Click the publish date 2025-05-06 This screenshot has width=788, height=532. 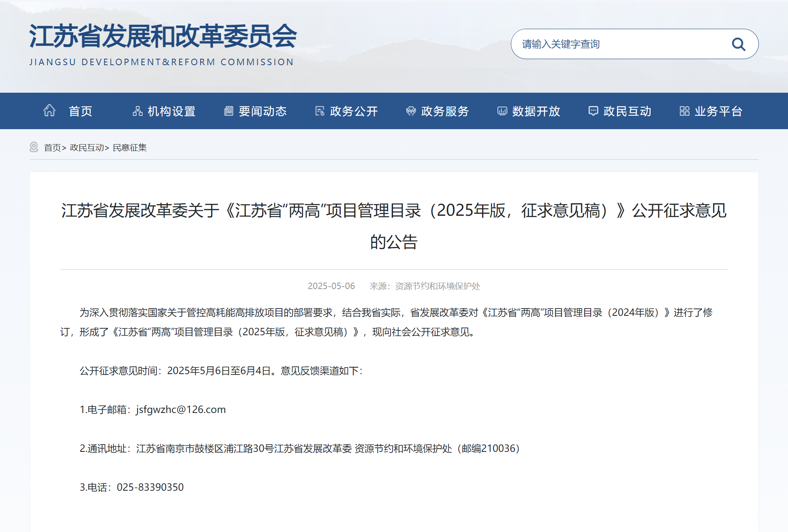pyautogui.click(x=331, y=286)
